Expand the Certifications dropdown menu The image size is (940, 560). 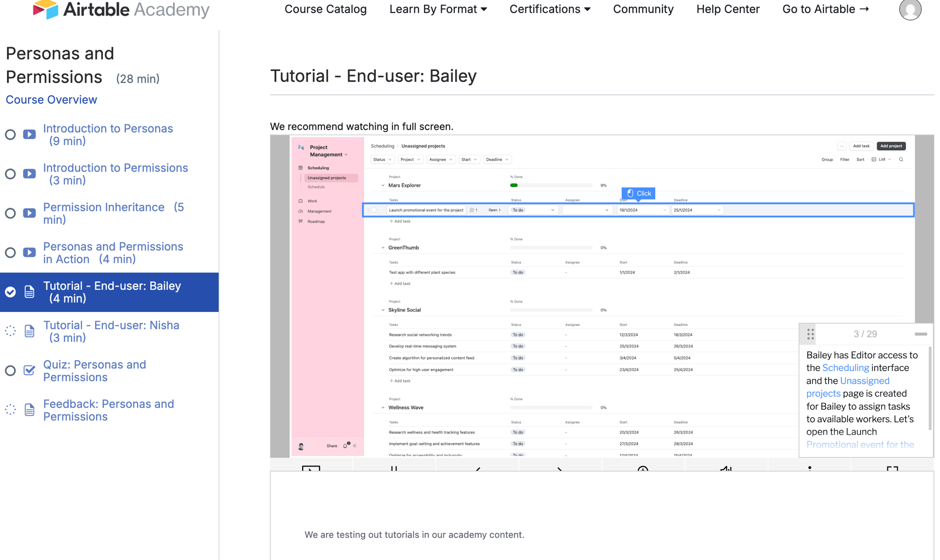[549, 9]
